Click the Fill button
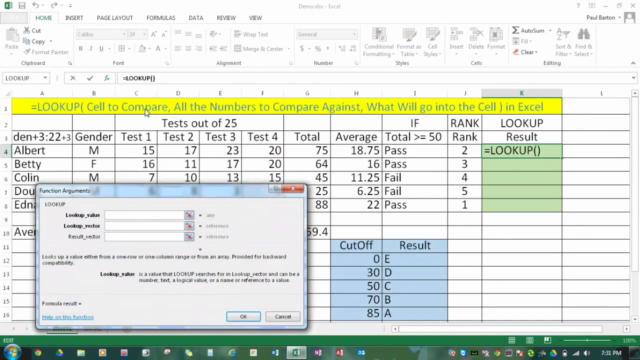Screen dimensions: 640x360 521,41
